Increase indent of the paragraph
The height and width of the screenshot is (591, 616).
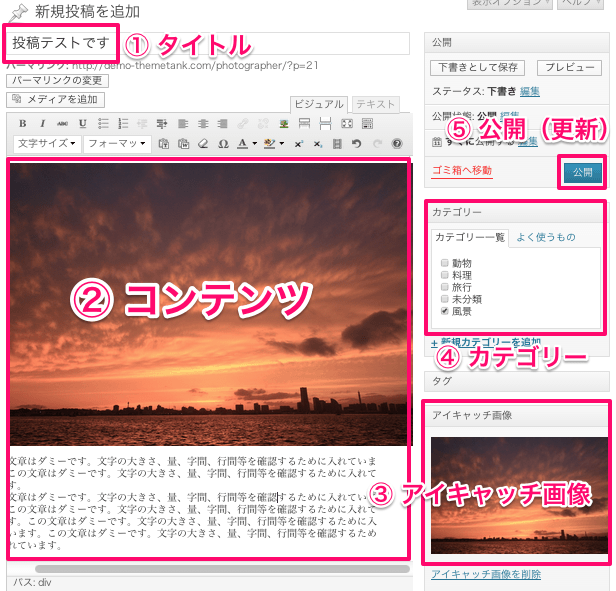point(161,124)
